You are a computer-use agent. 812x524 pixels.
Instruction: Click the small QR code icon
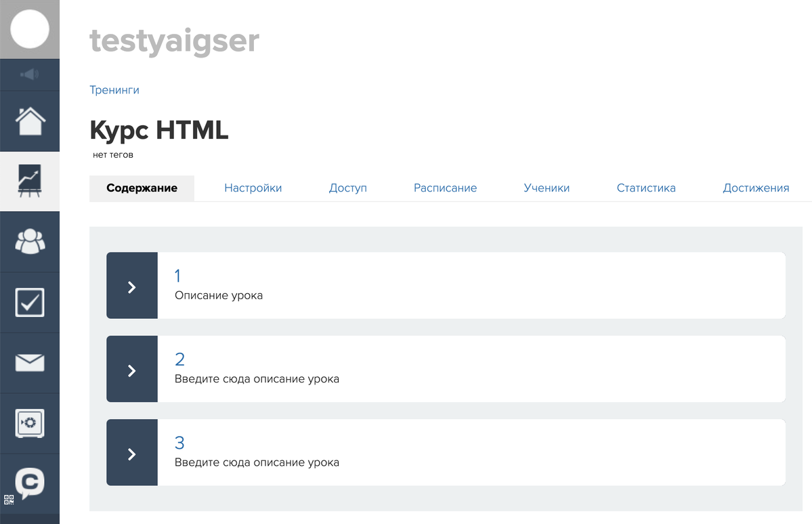pyautogui.click(x=9, y=500)
